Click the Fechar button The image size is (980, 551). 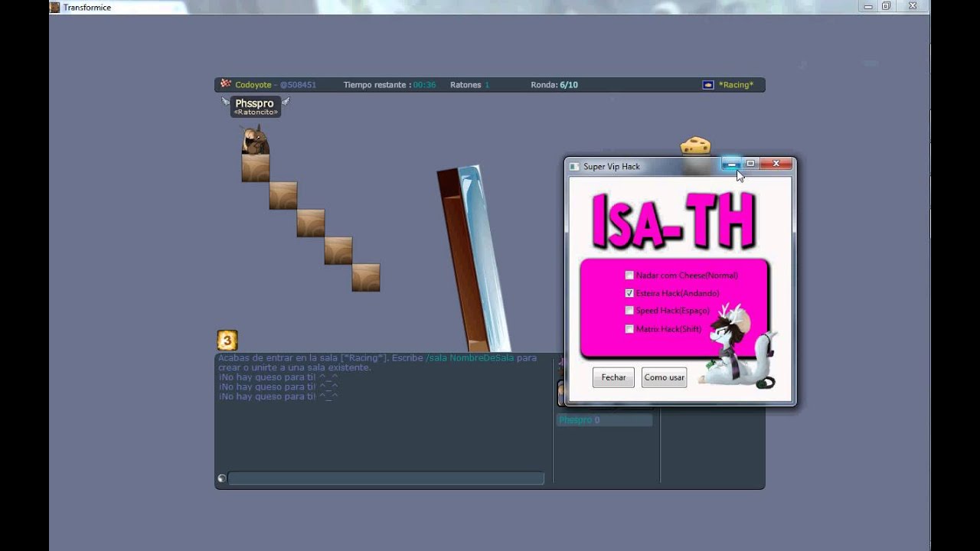point(613,377)
